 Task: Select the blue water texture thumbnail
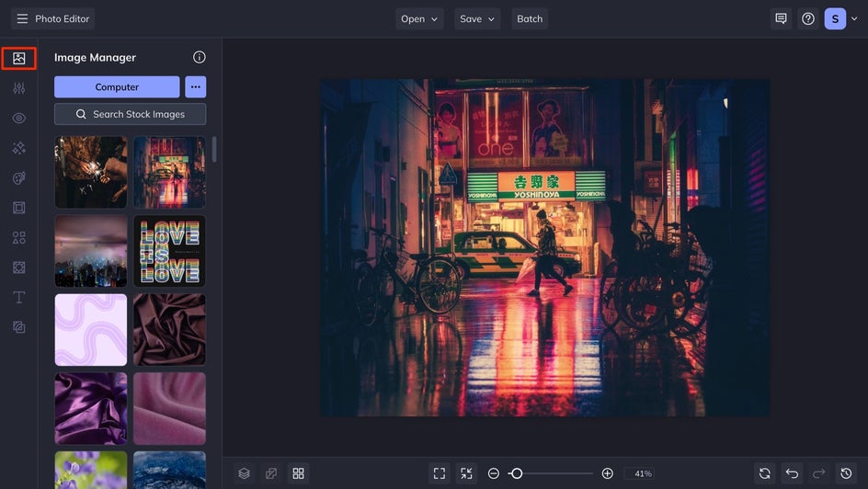click(x=169, y=470)
